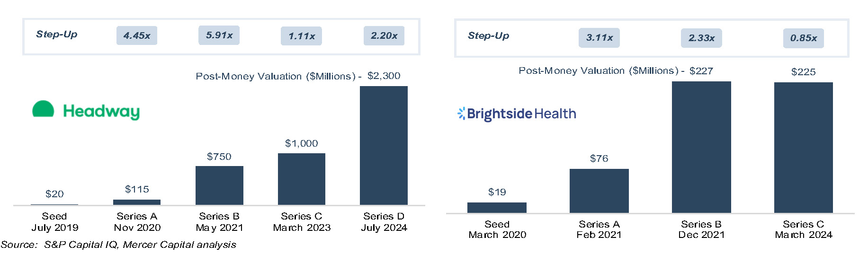Click Brightside's Series A $76 bar

coord(599,191)
